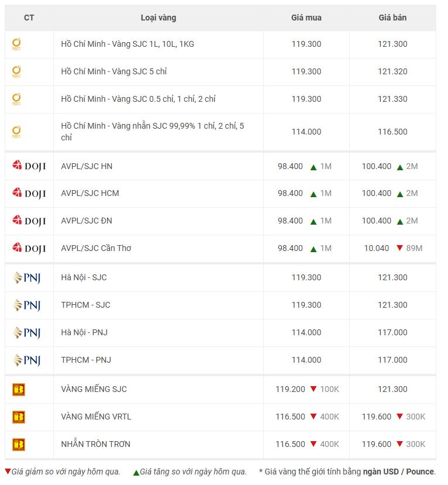Click 2M change in AVPL/SJC HCM row
Image resolution: width=448 pixels, height=485 pixels.
tap(412, 193)
